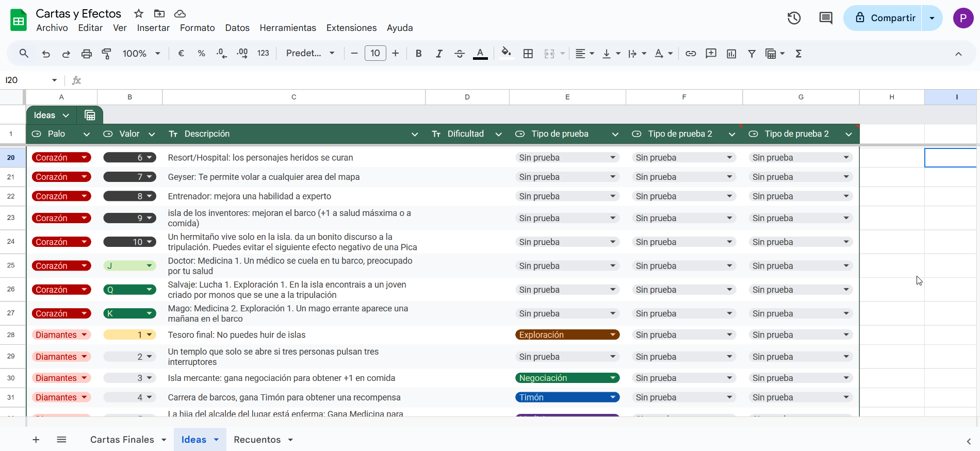
Task: Add a new sheet with plus button
Action: [36, 440]
